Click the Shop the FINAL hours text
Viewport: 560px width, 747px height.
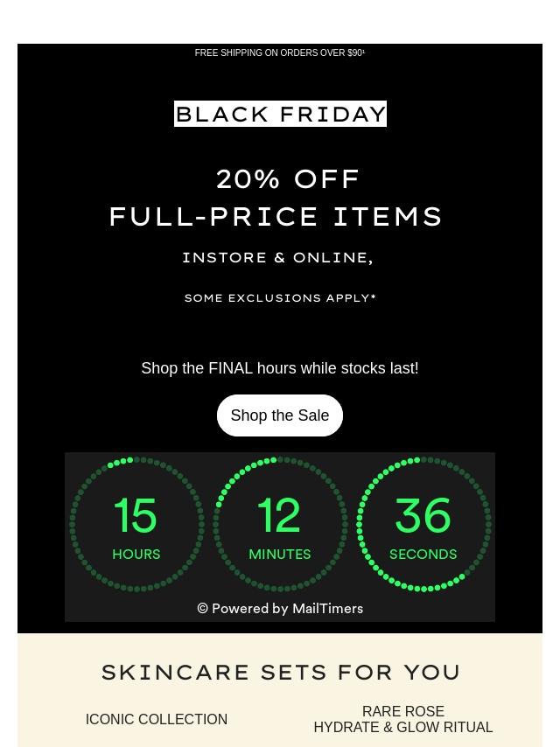(x=280, y=368)
